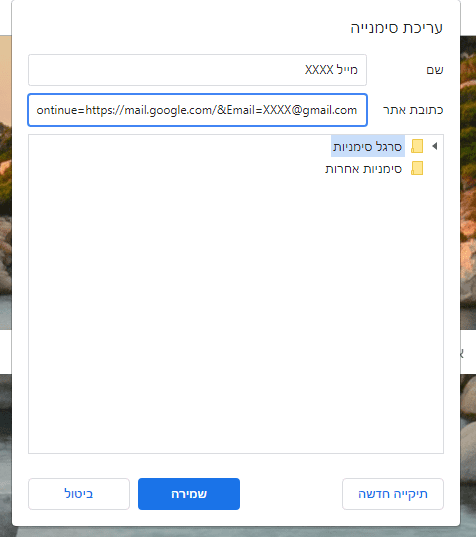The width and height of the screenshot is (476, 537).
Task: Click the folder icon beside סימניות אחרות
Action: [417, 168]
